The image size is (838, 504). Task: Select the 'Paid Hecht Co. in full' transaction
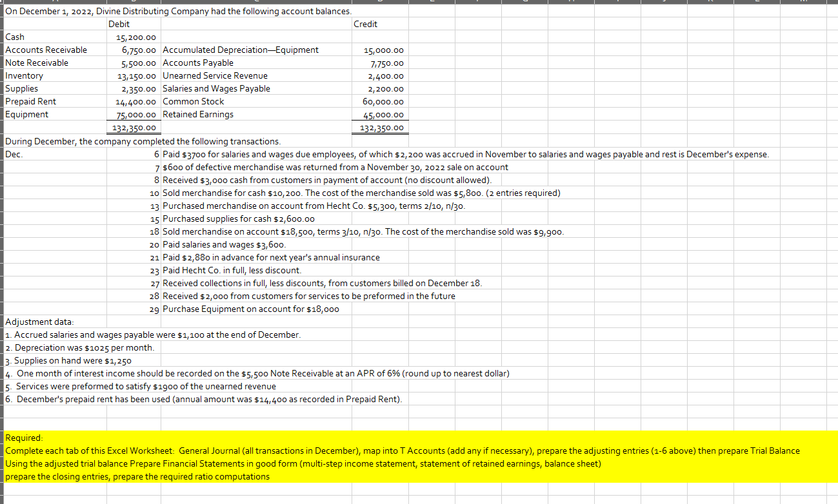coord(232,270)
